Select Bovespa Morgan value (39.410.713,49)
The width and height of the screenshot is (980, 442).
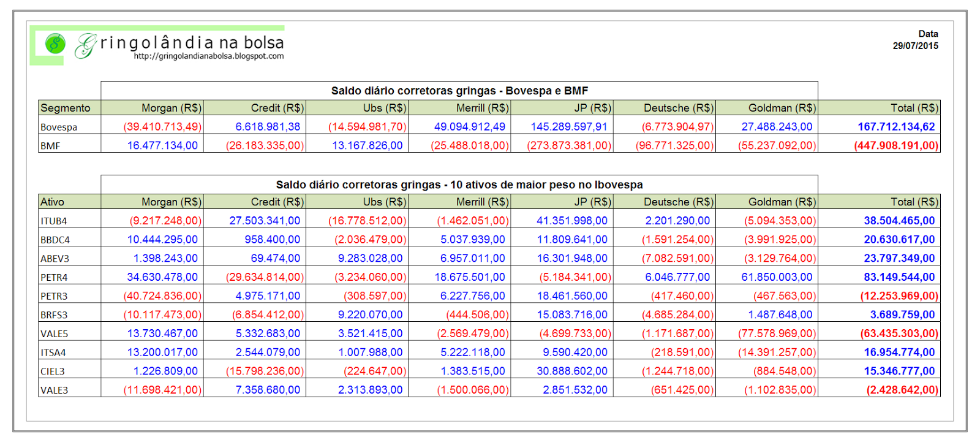point(162,127)
